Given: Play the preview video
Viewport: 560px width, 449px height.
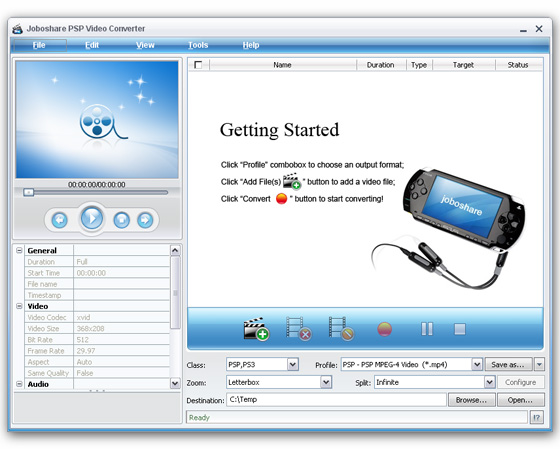Looking at the screenshot, I should (x=92, y=218).
